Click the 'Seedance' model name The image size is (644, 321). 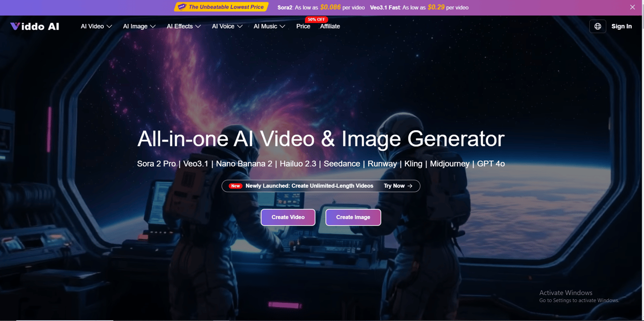coord(342,164)
